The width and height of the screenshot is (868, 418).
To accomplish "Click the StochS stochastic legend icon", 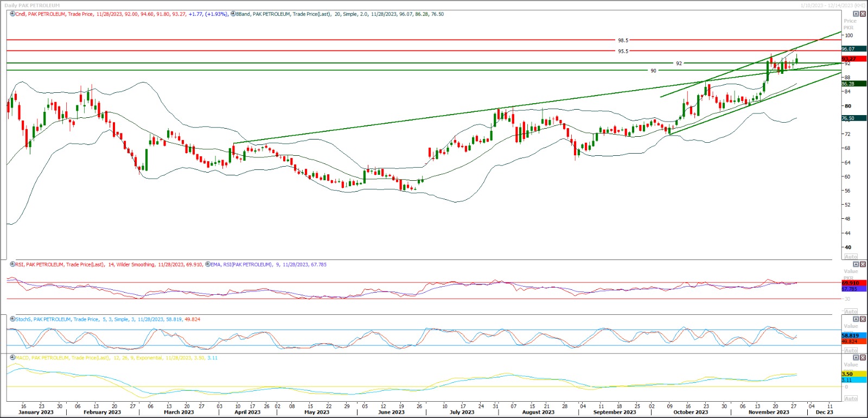I will click(12, 319).
